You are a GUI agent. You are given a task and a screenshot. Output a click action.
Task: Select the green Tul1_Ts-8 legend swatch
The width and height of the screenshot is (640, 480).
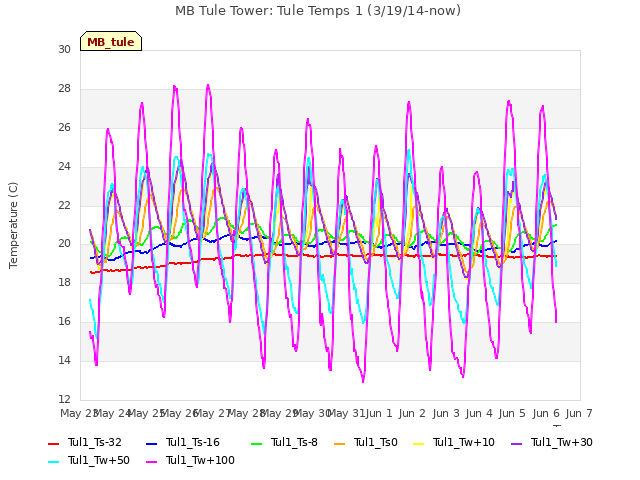[256, 443]
